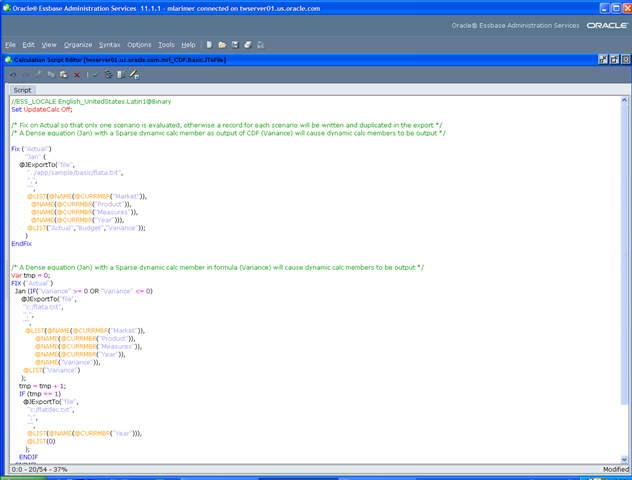Click the line with 'Jan (IF("Variance" >= 0 OR'
The image size is (632, 480).
click(84, 291)
